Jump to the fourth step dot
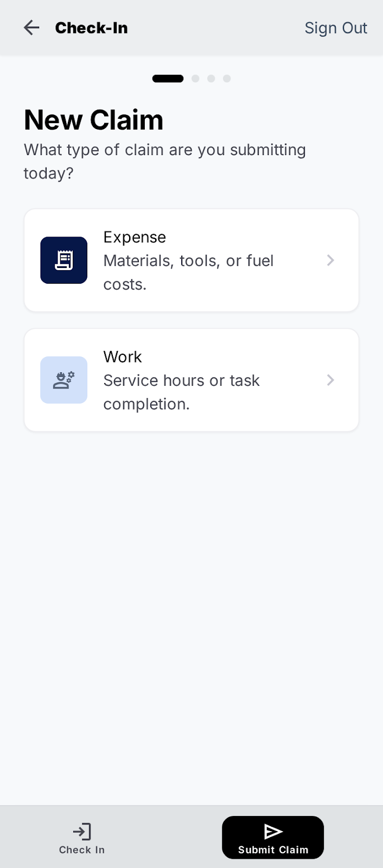 click(x=227, y=79)
